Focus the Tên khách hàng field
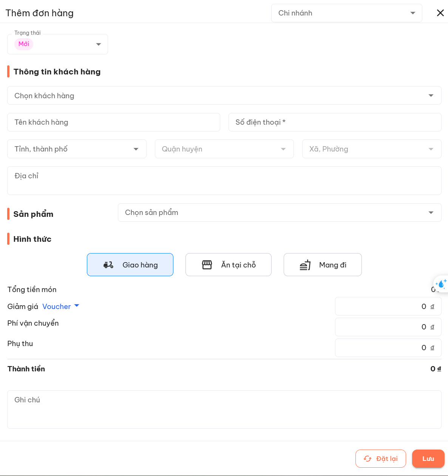 (x=113, y=122)
